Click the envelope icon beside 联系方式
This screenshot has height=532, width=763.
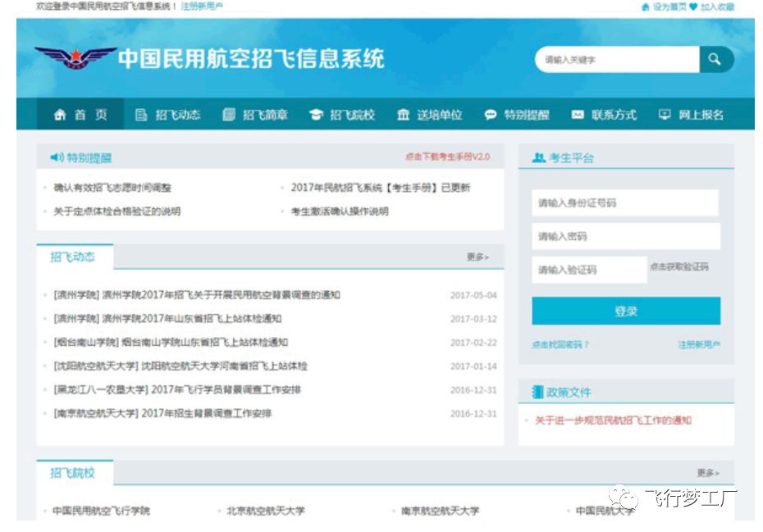pos(578,115)
